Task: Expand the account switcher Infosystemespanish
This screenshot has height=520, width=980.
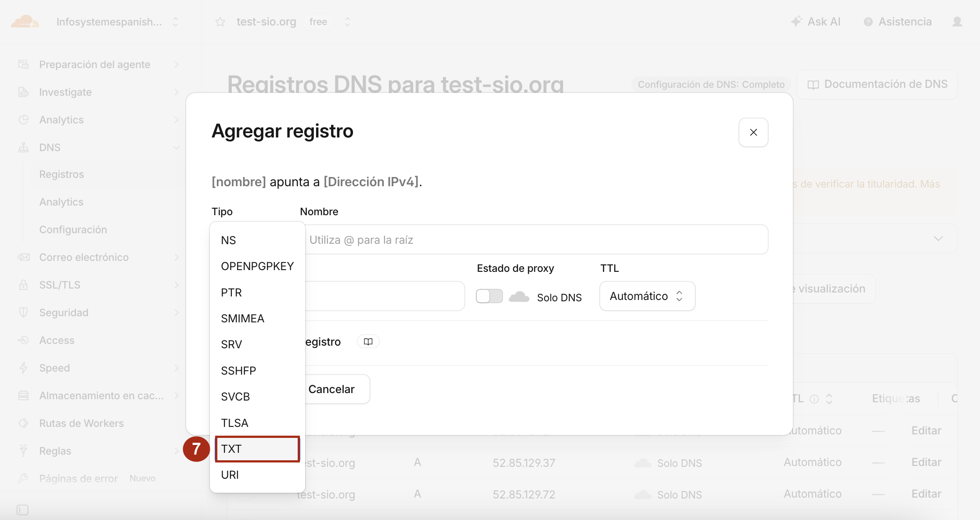Action: (117, 22)
